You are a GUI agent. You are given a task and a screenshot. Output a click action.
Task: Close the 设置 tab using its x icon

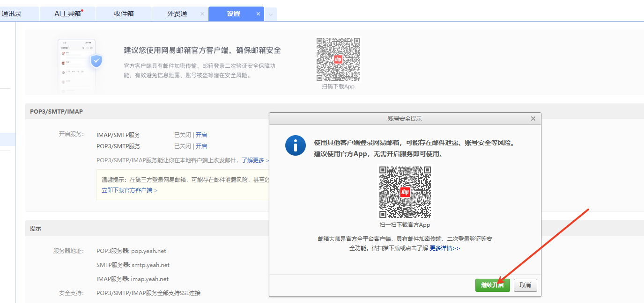pos(258,14)
